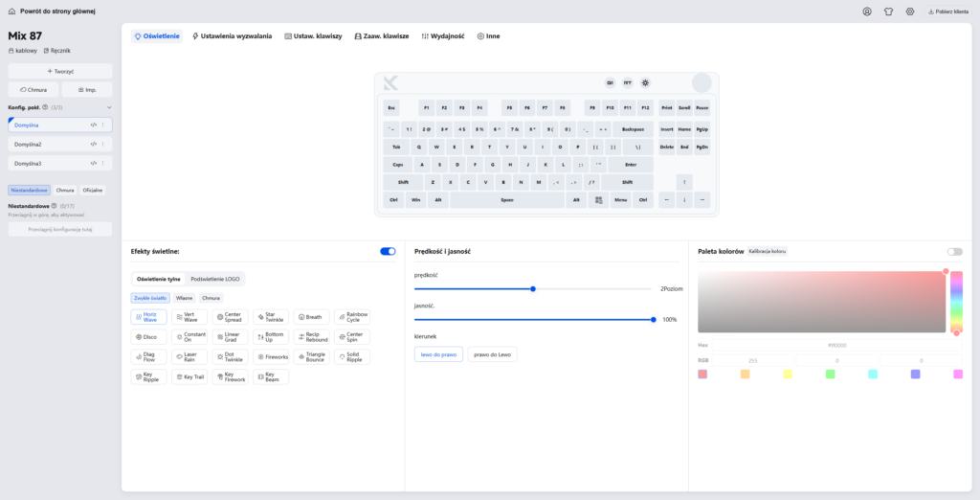Click the rainbow hue slider strip

coord(956,303)
